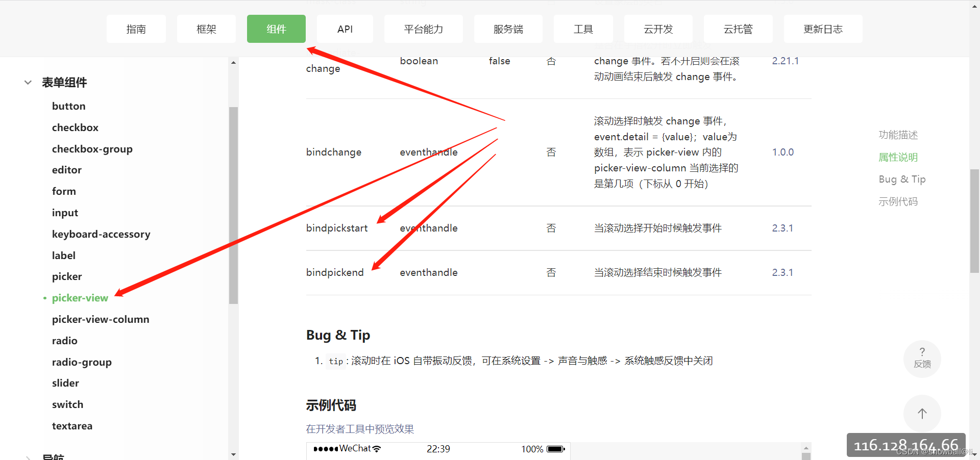Open the Bug & Tip anchor link
This screenshot has width=980, height=460.
point(902,179)
